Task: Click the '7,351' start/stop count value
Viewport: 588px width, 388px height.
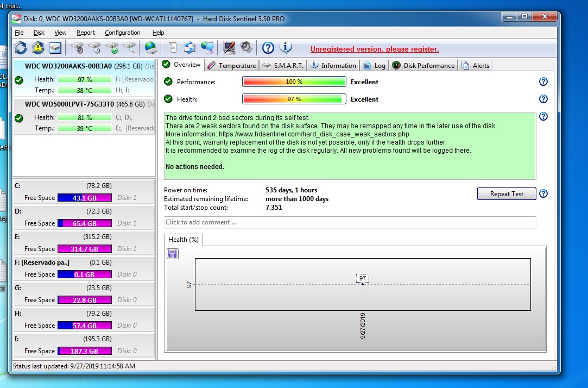Action: [x=274, y=208]
